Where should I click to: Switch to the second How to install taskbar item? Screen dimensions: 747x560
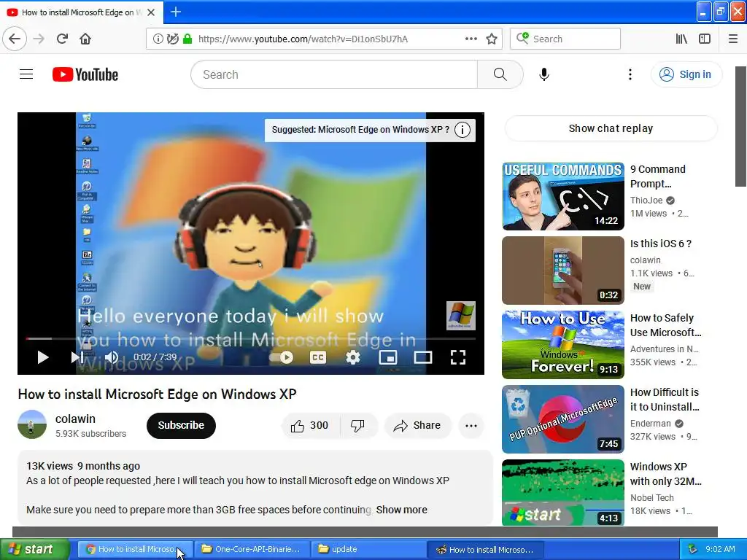coord(485,549)
